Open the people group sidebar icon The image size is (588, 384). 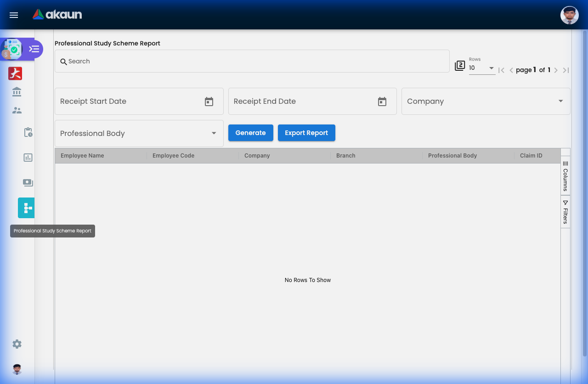click(x=17, y=110)
